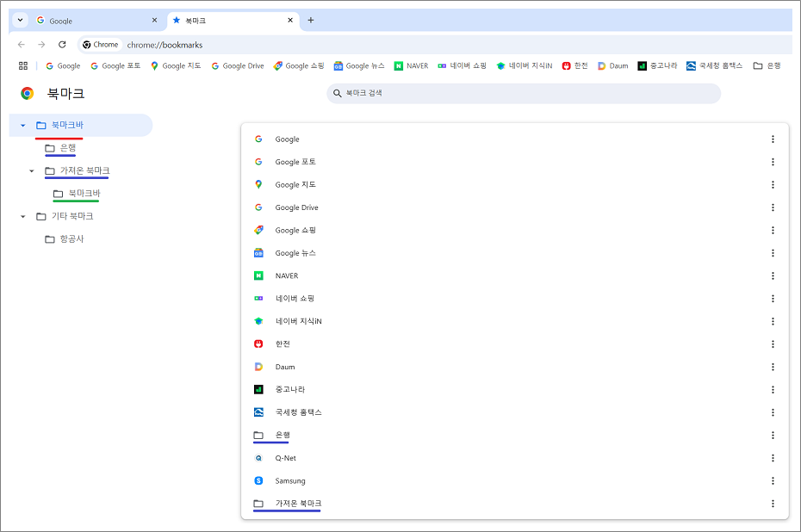
Task: Open more actions for Google row
Action: 773,139
